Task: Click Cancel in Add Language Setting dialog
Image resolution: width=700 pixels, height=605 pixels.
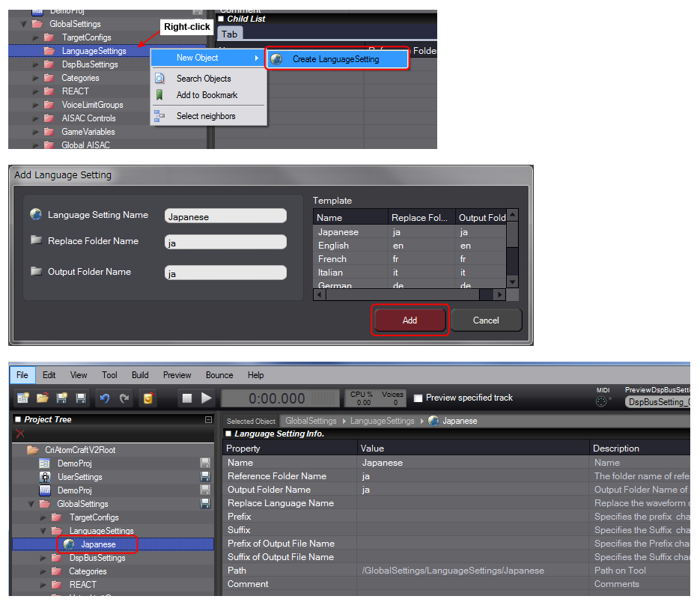Action: (x=486, y=320)
